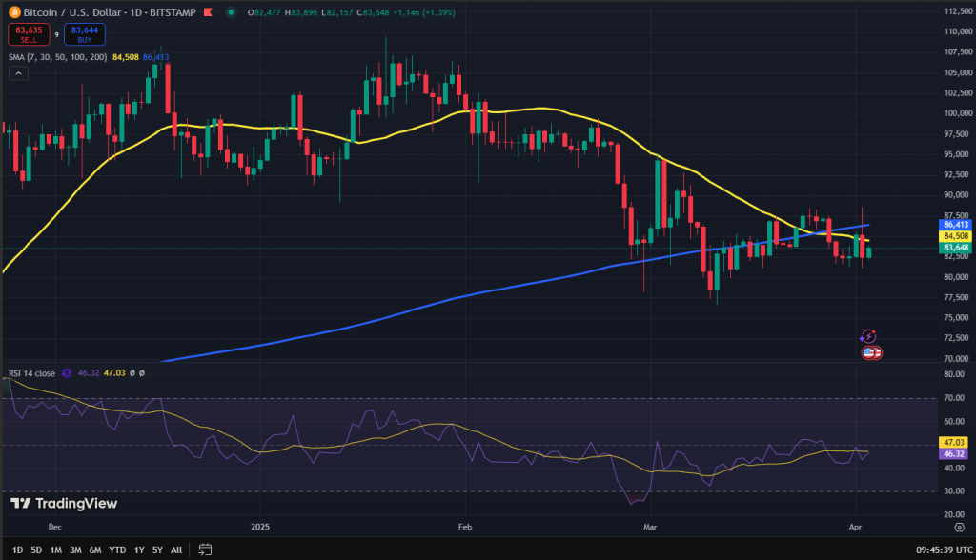Click the 09:45:39 UTC clock
The height and width of the screenshot is (560, 976).
944,550
